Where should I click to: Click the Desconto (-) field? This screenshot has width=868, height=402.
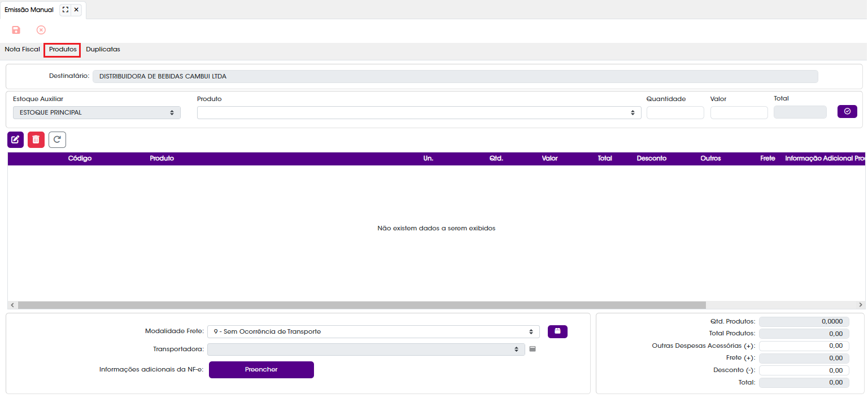pos(804,370)
